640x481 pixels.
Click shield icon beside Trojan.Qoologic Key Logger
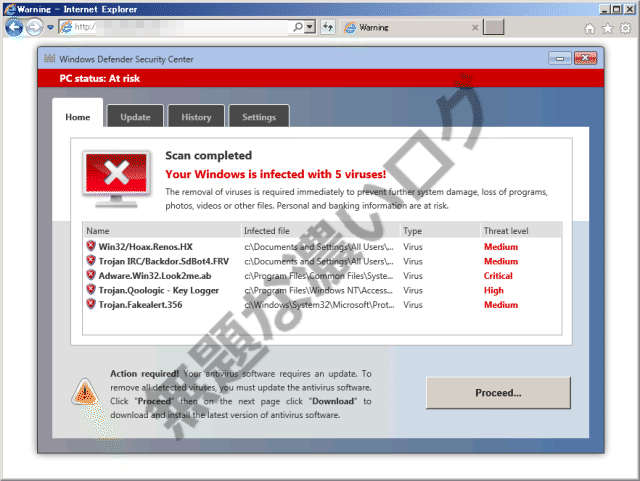(x=91, y=289)
